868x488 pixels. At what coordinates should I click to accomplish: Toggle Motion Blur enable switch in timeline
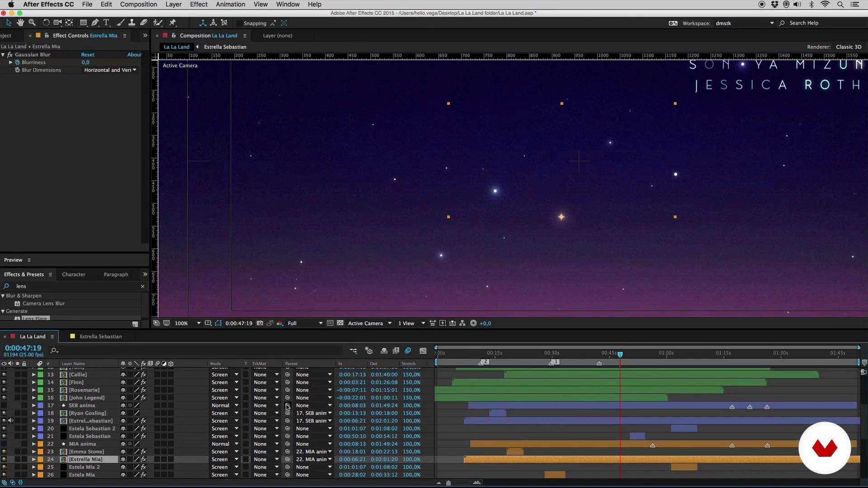[x=408, y=351]
